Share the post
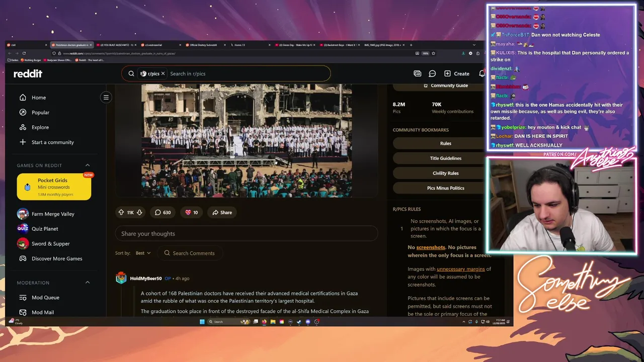The image size is (644, 362). (x=222, y=212)
